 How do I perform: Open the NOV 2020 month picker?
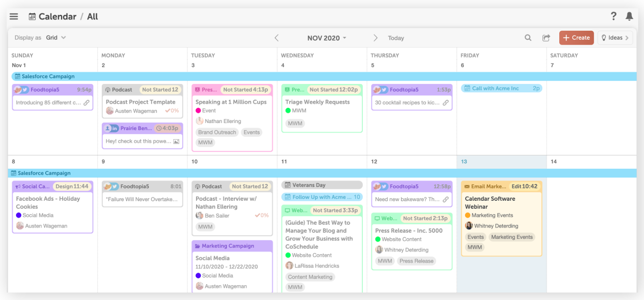coord(327,38)
